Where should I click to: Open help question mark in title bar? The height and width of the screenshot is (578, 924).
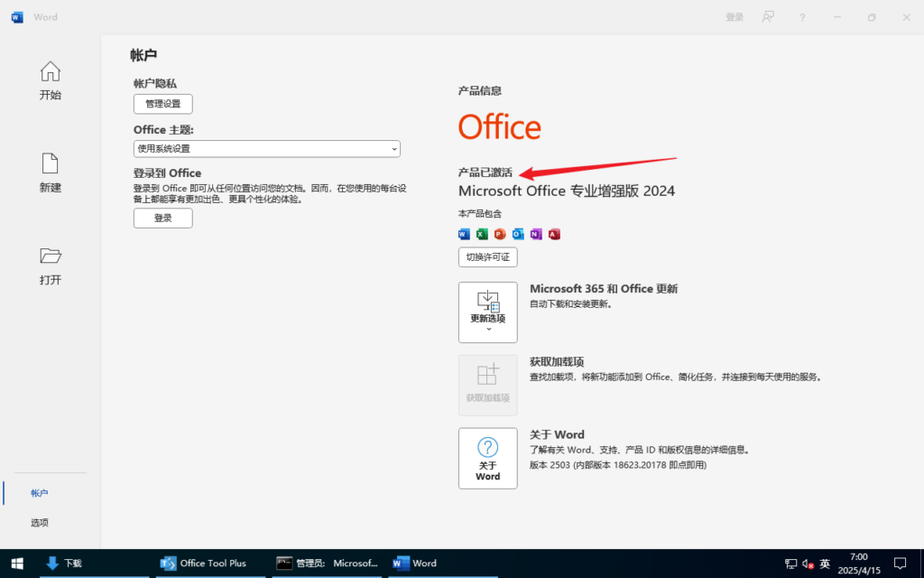(x=802, y=18)
